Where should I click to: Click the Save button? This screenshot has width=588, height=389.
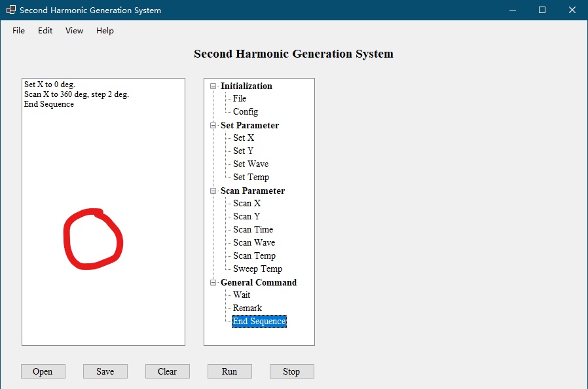point(105,371)
